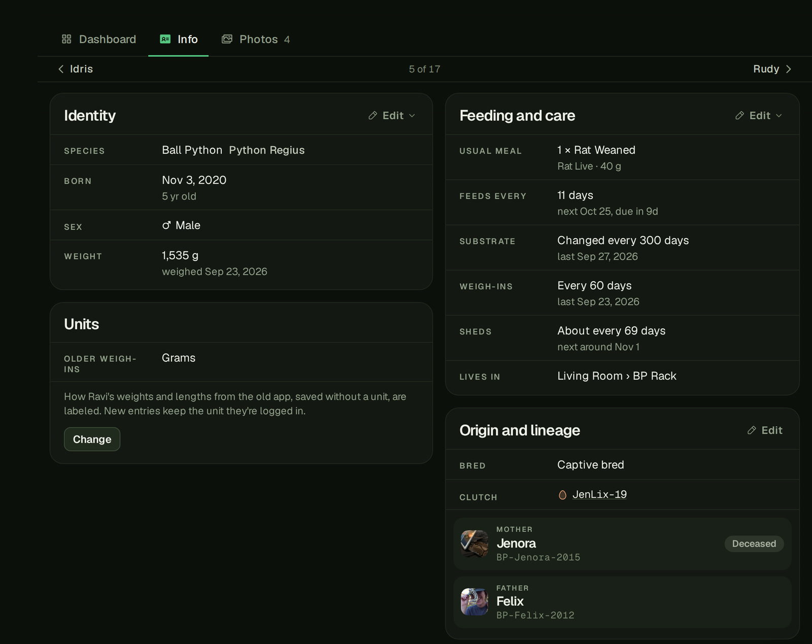Open the JenLix-19 clutch link
The image size is (812, 644).
599,494
